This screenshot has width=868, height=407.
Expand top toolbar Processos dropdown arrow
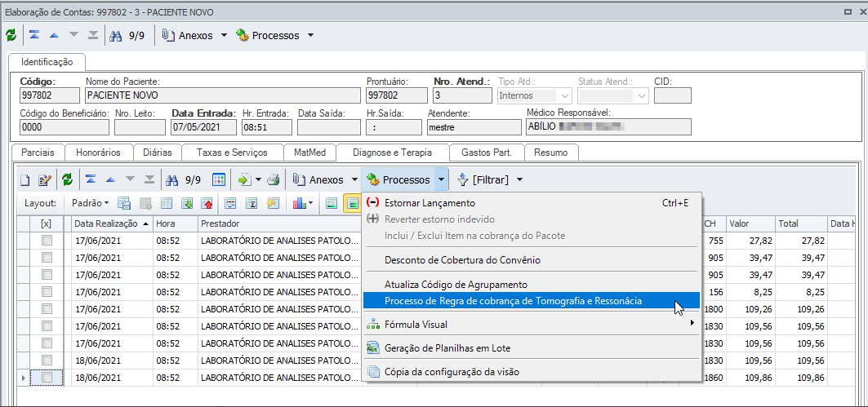(x=310, y=35)
